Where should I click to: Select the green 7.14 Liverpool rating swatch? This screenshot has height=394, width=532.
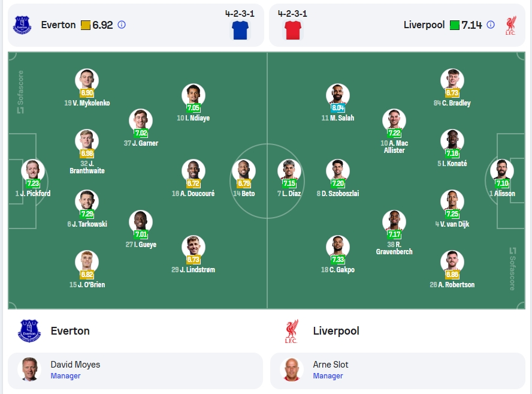tap(455, 25)
